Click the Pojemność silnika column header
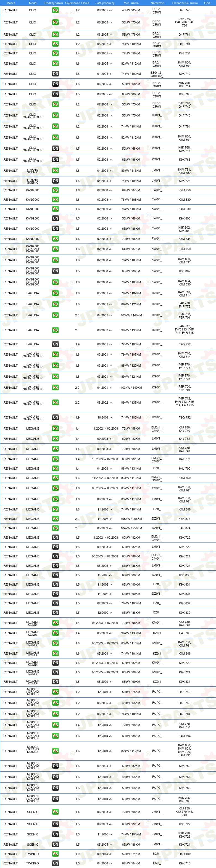This screenshot has height=868, width=216. (77, 3)
